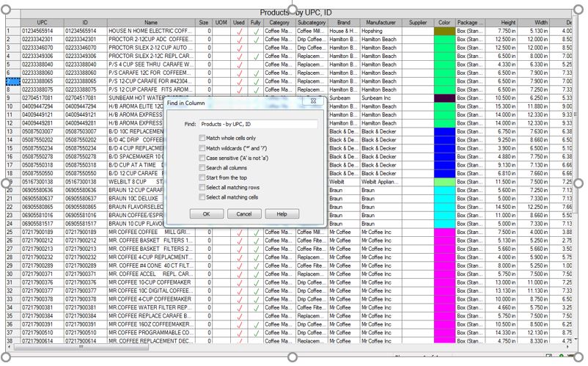
Task: Select the ID column header
Action: (85, 23)
